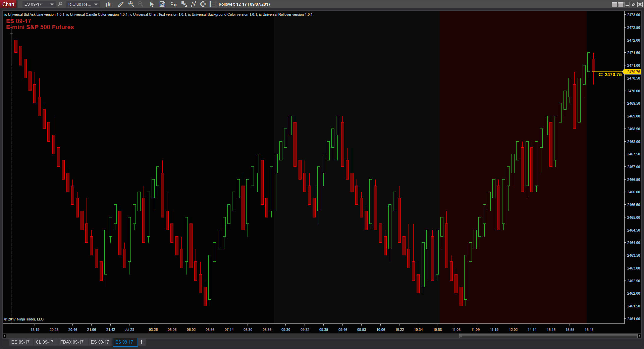Screen dimensions: 644x349
Task: Click the yellow 2470.75 price marker
Action: coord(633,72)
